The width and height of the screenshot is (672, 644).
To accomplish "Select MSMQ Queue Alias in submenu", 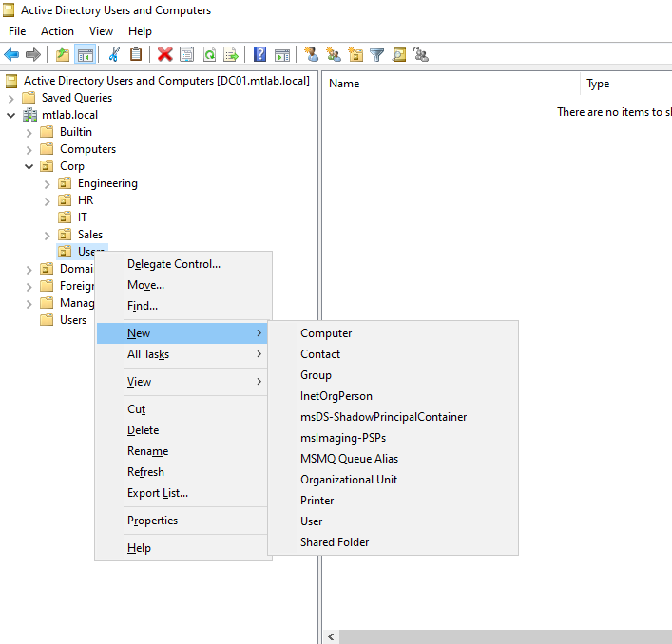I will [x=393, y=459].
